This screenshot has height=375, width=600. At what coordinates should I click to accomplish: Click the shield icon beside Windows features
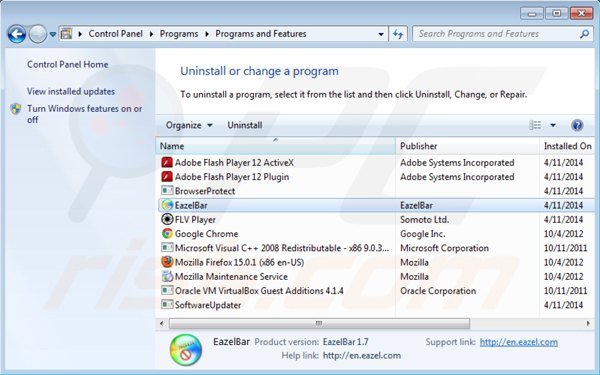[x=16, y=109]
